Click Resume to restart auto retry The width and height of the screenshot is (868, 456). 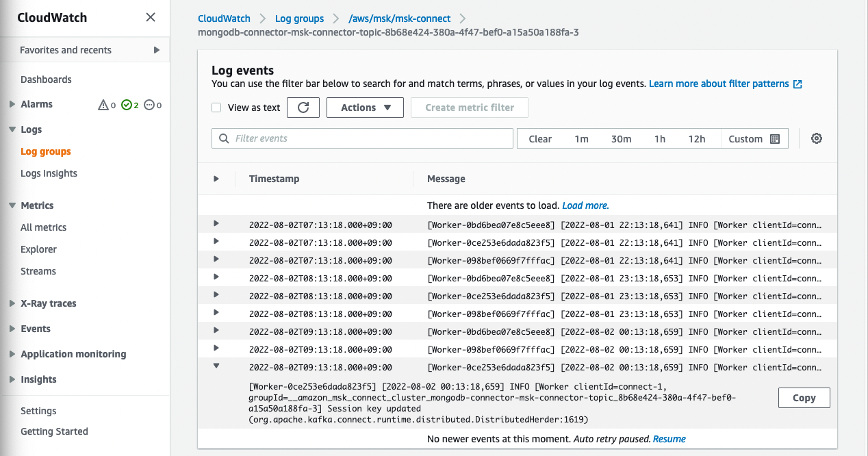click(x=669, y=439)
